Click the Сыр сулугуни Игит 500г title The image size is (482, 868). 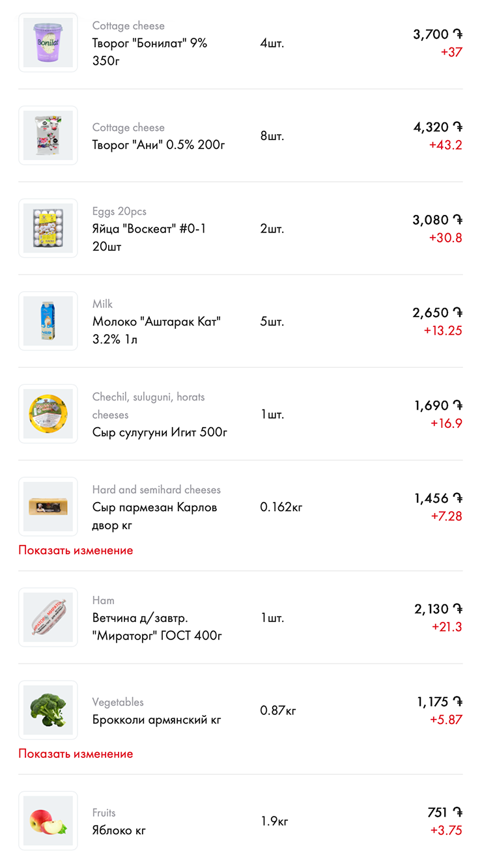(x=160, y=432)
